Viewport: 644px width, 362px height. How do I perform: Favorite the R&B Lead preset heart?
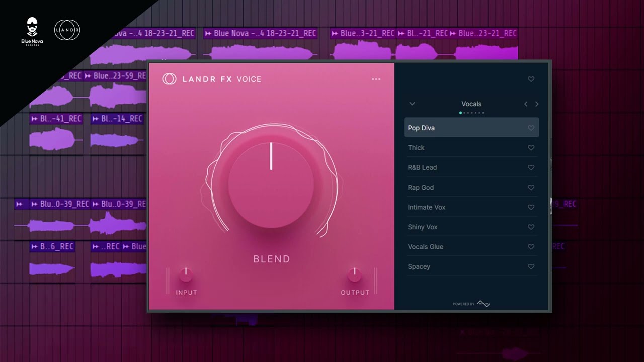[x=531, y=168]
